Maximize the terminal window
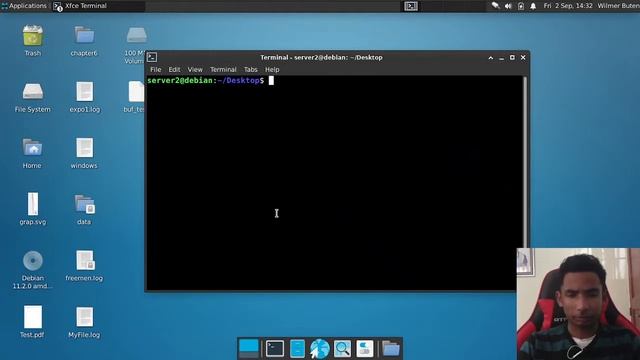 coord(512,58)
